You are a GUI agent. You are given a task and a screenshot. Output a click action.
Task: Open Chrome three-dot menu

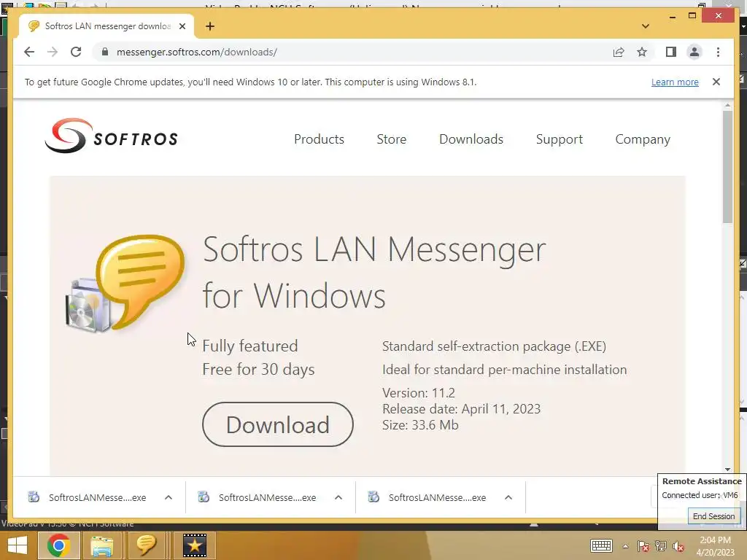(718, 52)
